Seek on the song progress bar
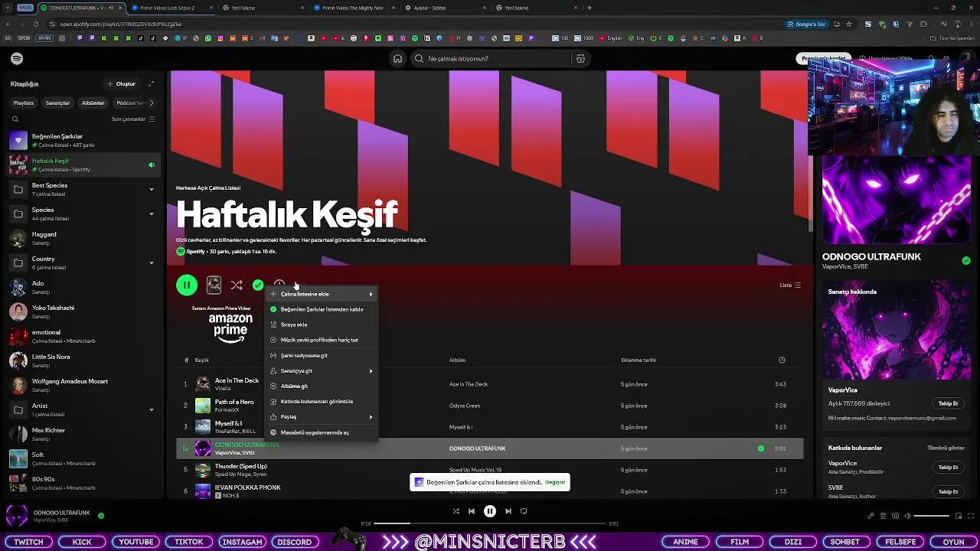980x551 pixels. tap(490, 523)
